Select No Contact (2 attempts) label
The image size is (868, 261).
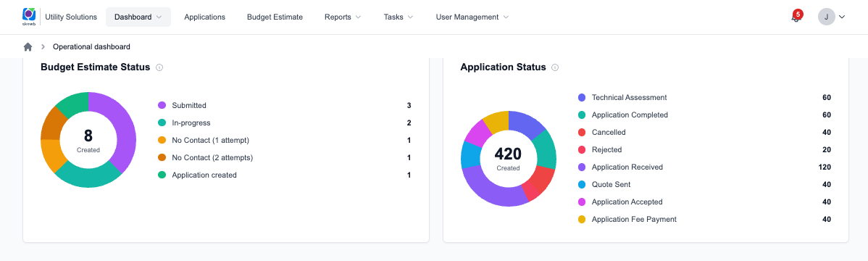tap(212, 158)
